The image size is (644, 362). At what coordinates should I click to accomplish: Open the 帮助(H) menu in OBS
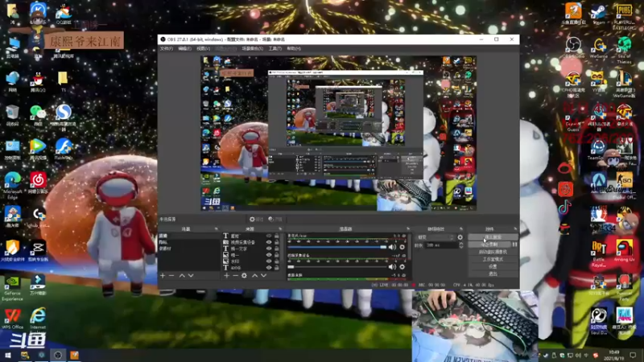[x=294, y=48]
